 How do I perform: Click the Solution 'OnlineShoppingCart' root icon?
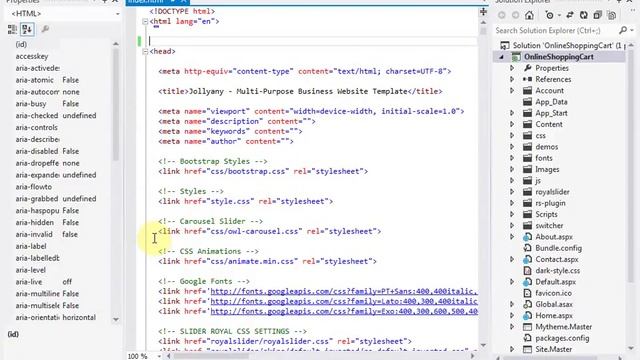[x=504, y=45]
